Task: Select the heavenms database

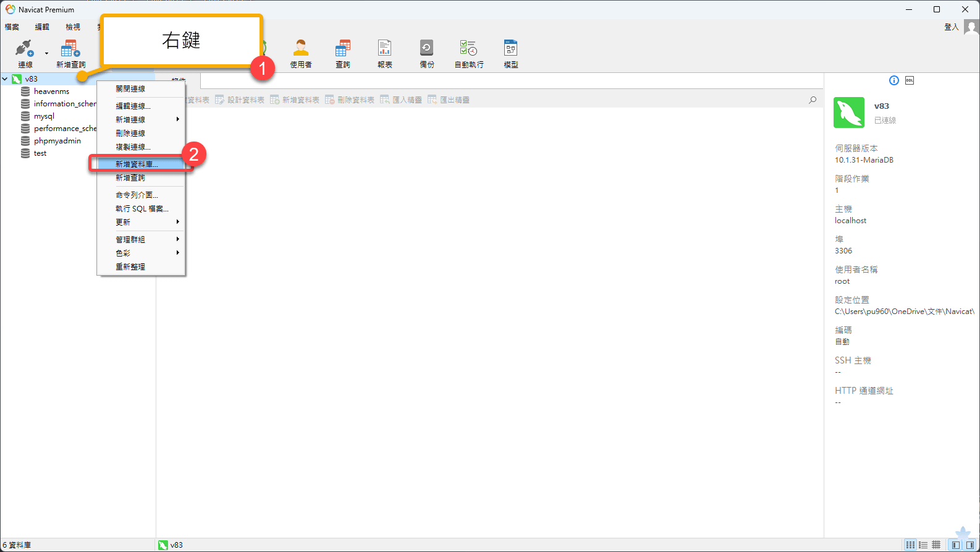Action: (x=51, y=91)
